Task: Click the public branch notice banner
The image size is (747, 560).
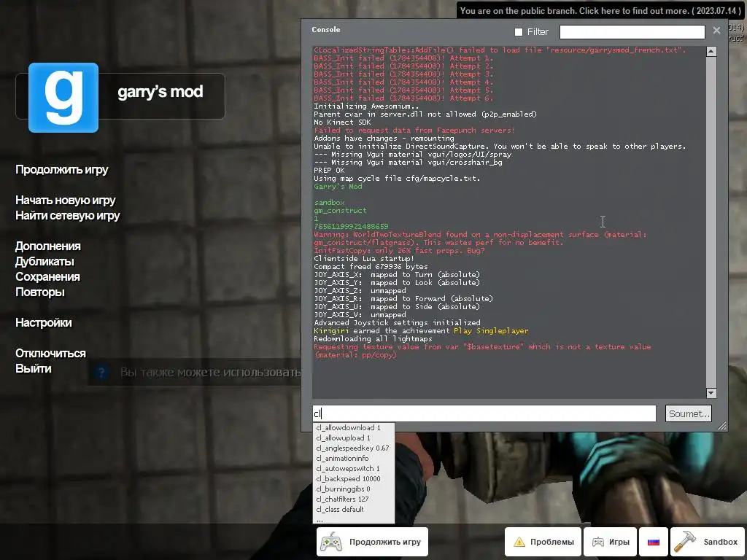Action: [x=600, y=10]
